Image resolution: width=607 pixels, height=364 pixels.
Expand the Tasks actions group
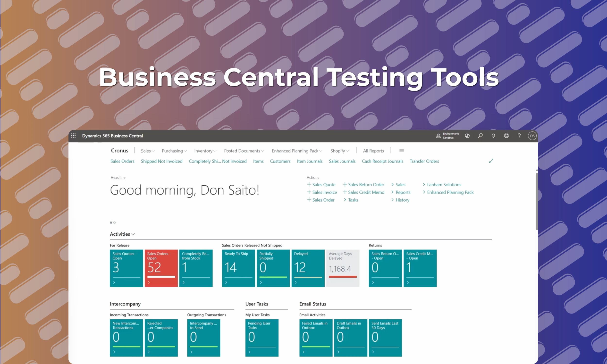click(351, 200)
